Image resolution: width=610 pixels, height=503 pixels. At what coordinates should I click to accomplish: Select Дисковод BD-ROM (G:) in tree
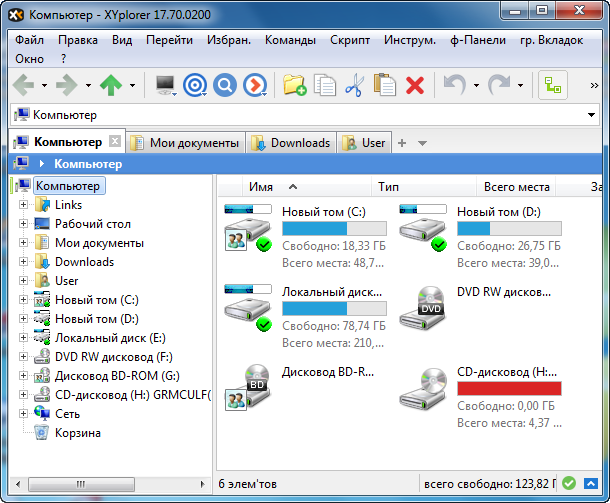coord(117,376)
